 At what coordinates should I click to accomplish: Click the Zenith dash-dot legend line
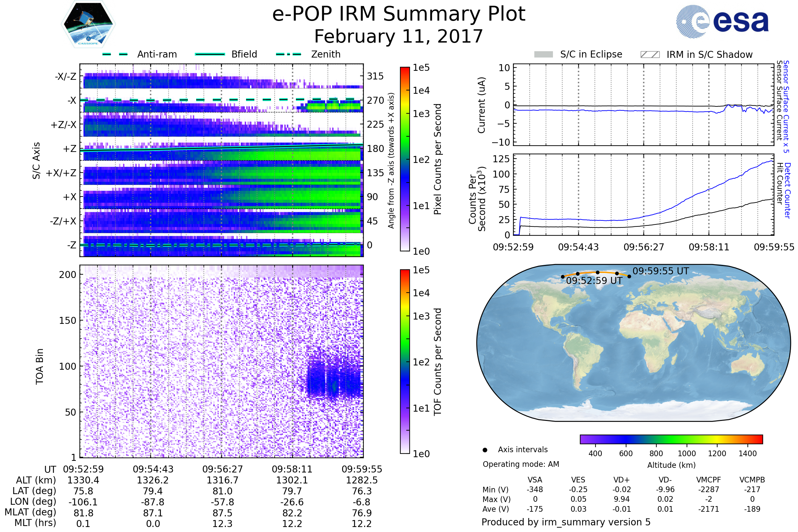coord(288,54)
